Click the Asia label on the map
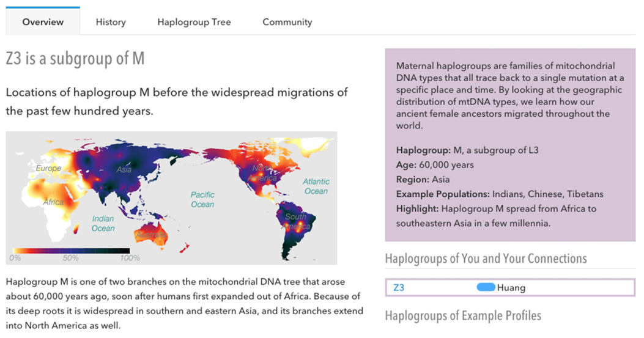The image size is (644, 338). pyautogui.click(x=125, y=169)
